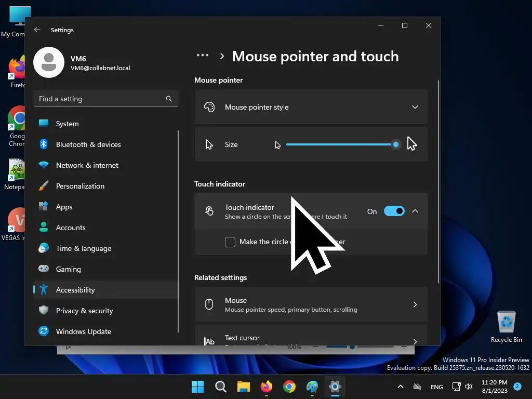Open File Explorer from the taskbar
Image resolution: width=532 pixels, height=399 pixels.
[244, 387]
